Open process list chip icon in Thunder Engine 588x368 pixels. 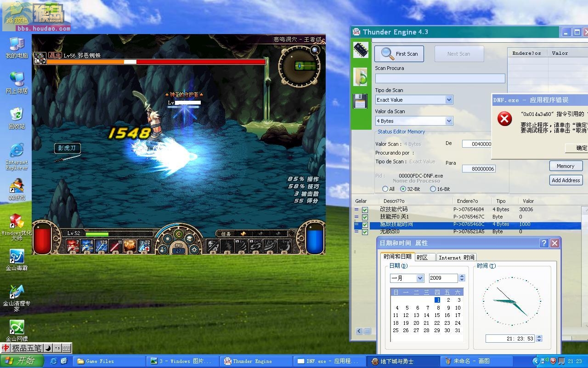tap(361, 50)
